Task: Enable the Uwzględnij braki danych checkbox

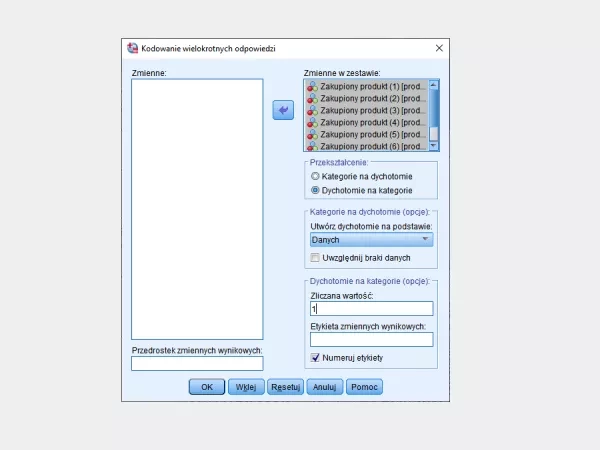Action: [316, 258]
